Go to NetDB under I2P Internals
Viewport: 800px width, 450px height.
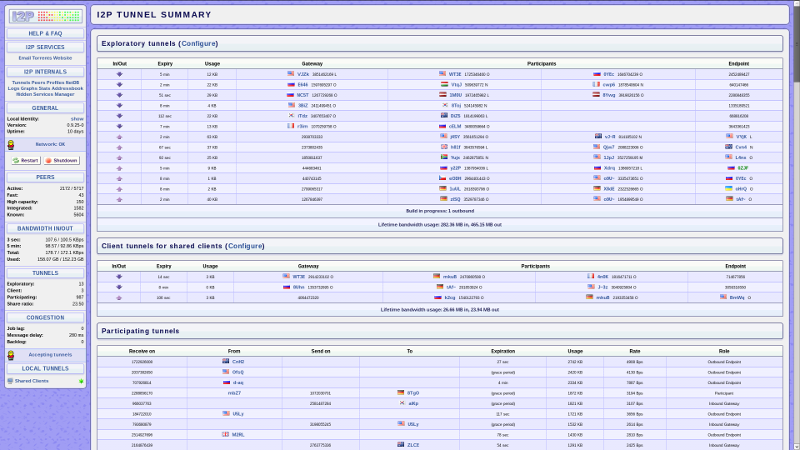(x=72, y=83)
